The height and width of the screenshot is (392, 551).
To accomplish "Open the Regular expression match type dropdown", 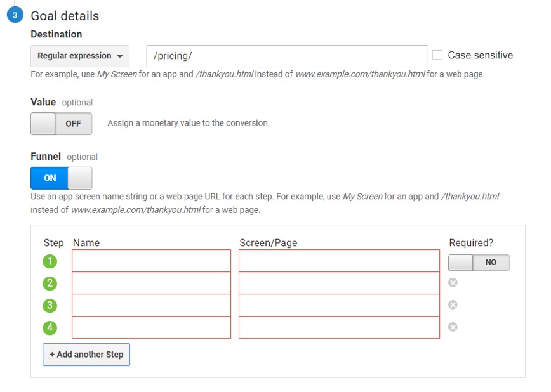I will 80,56.
